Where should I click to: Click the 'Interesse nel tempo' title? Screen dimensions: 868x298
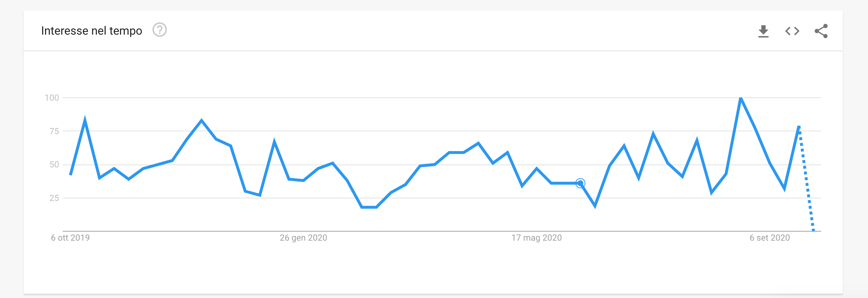(x=92, y=31)
